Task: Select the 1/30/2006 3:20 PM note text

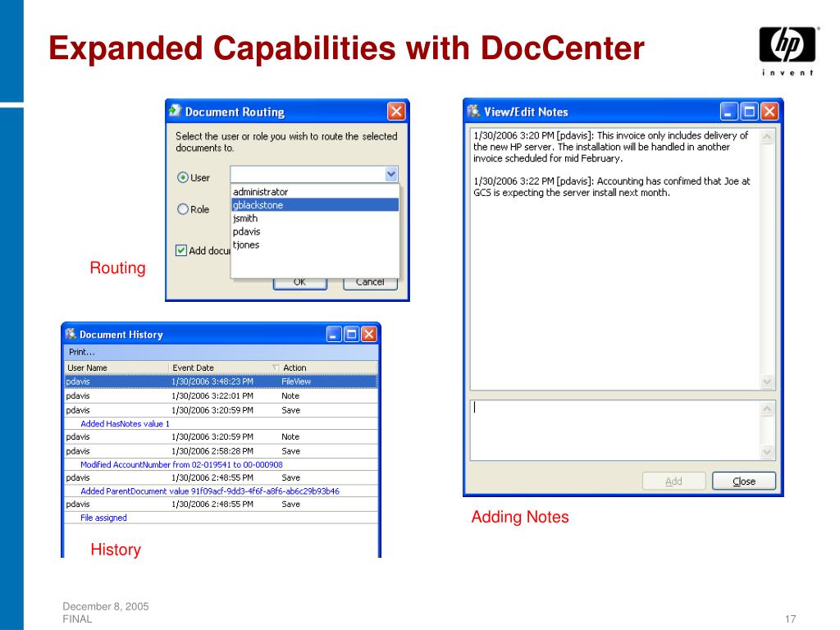Action: pyautogui.click(x=610, y=147)
